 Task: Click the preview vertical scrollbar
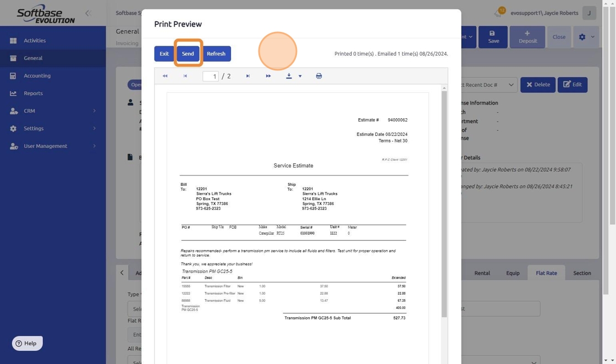[444, 204]
